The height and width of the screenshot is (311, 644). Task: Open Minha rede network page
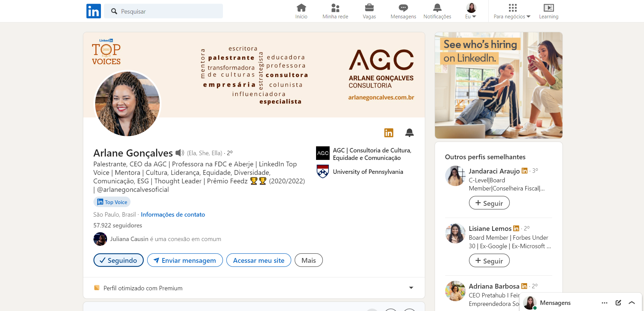(335, 11)
